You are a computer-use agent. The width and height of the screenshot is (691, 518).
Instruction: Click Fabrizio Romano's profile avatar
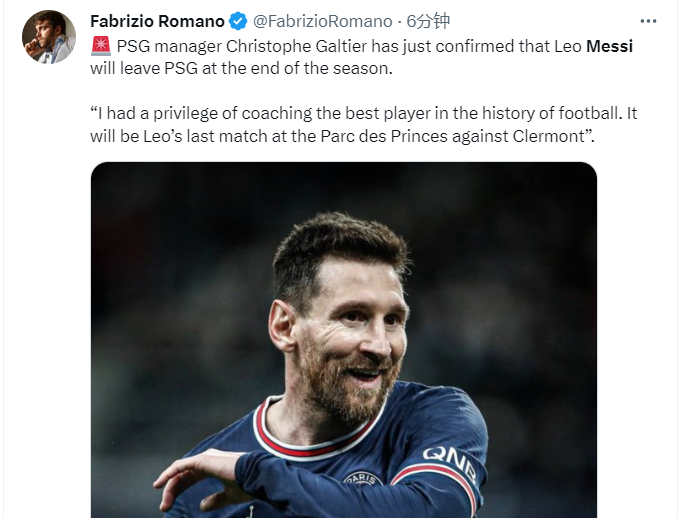tap(49, 37)
